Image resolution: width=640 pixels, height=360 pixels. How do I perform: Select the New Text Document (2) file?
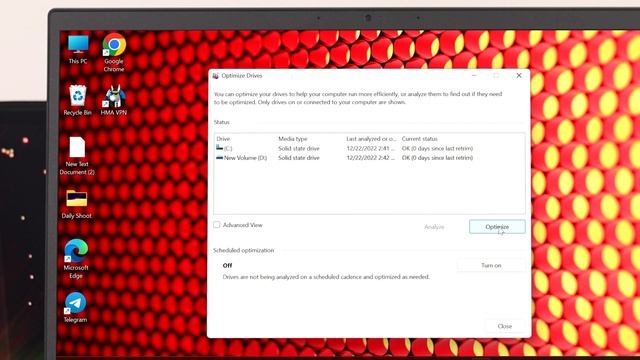click(x=77, y=156)
